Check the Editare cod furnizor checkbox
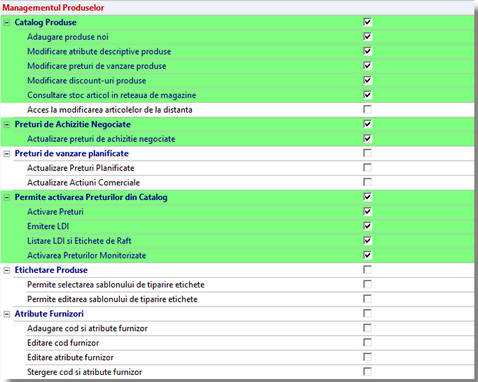Screen dimensions: 478x382 tap(367, 342)
